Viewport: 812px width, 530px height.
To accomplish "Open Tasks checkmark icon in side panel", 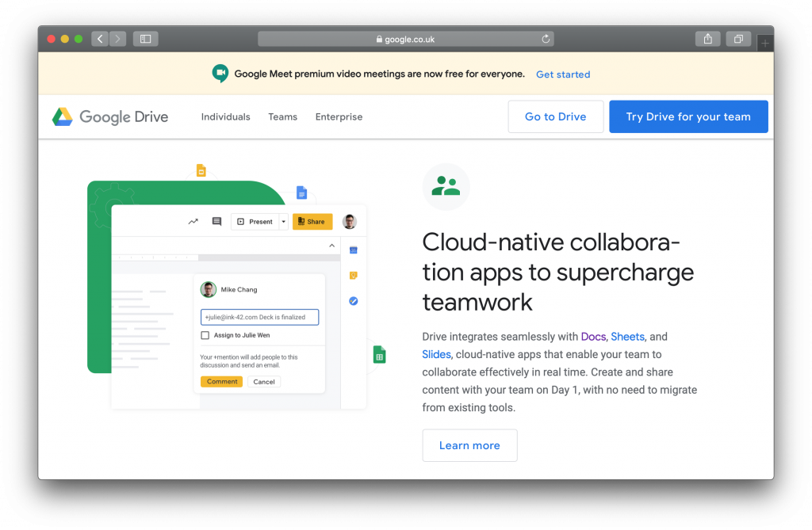I will (x=353, y=301).
